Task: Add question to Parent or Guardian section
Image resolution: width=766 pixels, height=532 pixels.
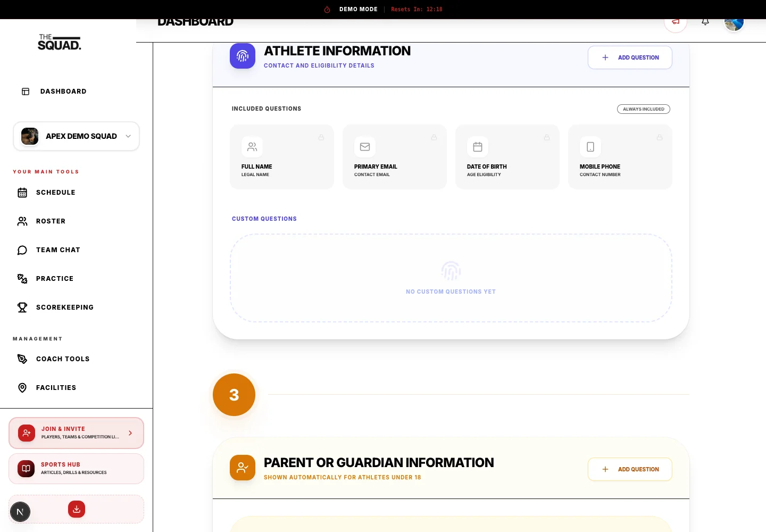Action: (630, 469)
